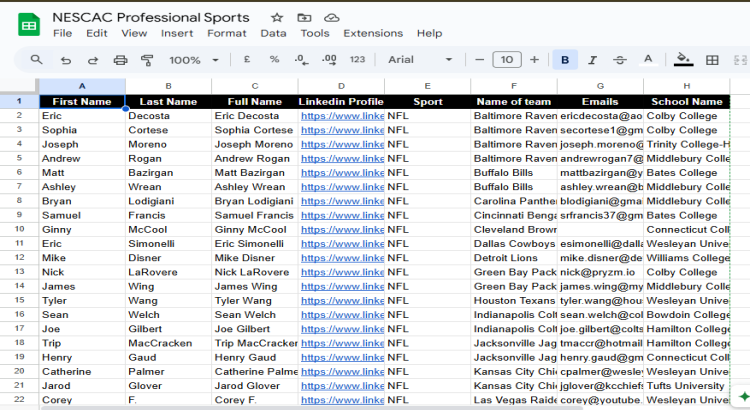Undo the last action
Image resolution: width=750 pixels, height=410 pixels.
[66, 60]
